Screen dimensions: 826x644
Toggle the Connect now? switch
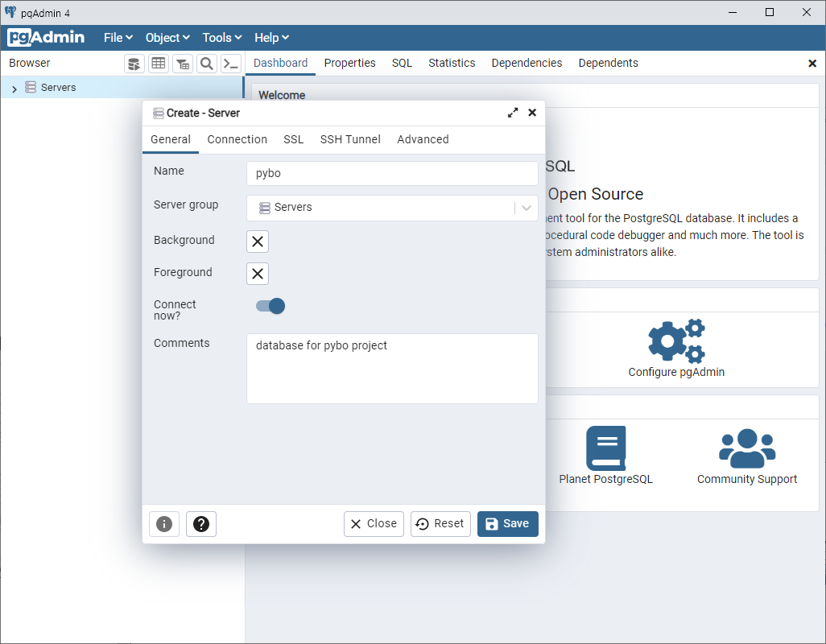tap(271, 306)
